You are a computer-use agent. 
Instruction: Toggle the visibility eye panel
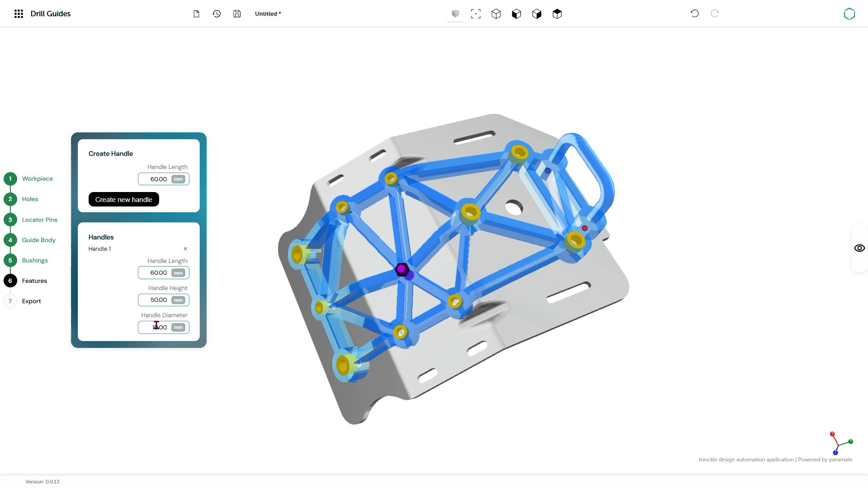[x=859, y=248]
